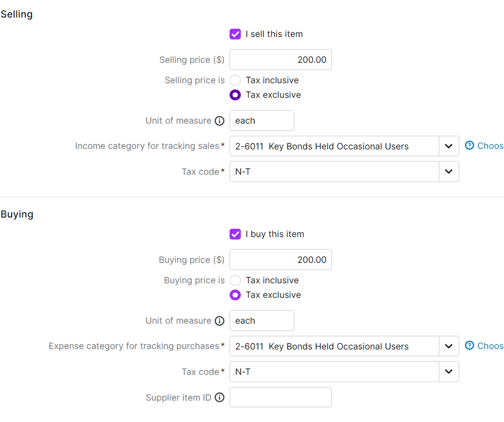Click help icon beside Income category dropdown
Viewport: 504px width, 422px height.
point(470,146)
